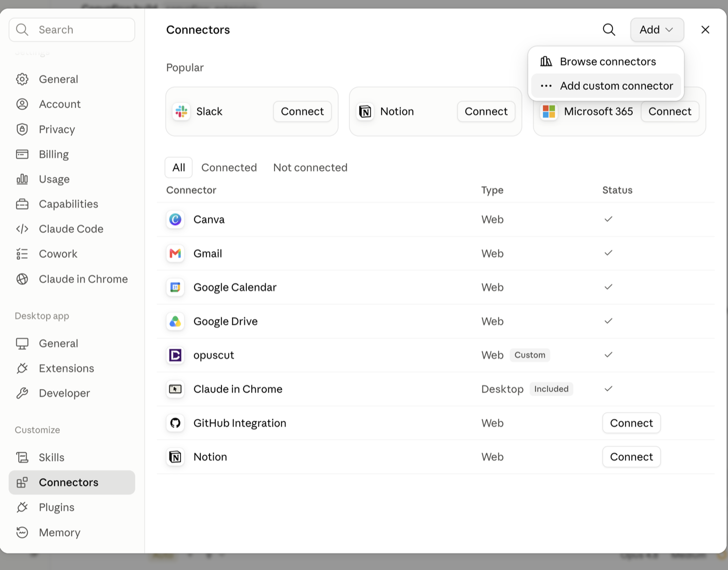The height and width of the screenshot is (570, 728).
Task: Connect the GitHub Integration row
Action: pyautogui.click(x=631, y=423)
